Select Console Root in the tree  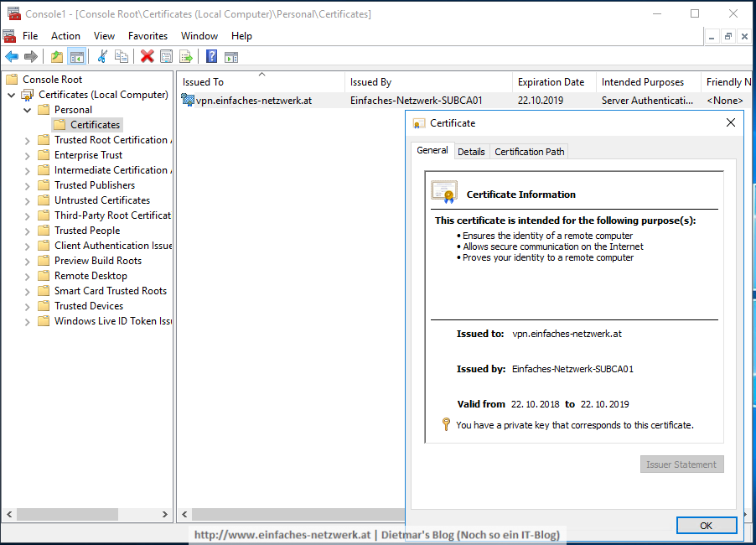(52, 79)
